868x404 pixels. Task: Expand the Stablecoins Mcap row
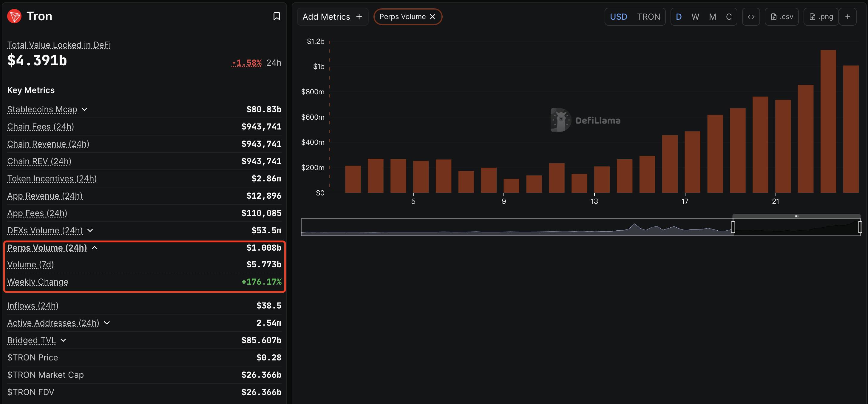85,110
